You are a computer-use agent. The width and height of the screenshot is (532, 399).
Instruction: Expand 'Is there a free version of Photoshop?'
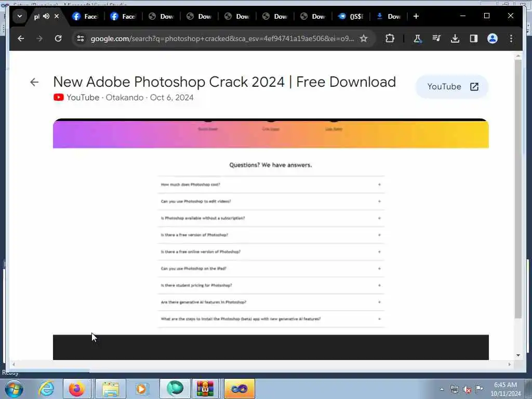[271, 235]
